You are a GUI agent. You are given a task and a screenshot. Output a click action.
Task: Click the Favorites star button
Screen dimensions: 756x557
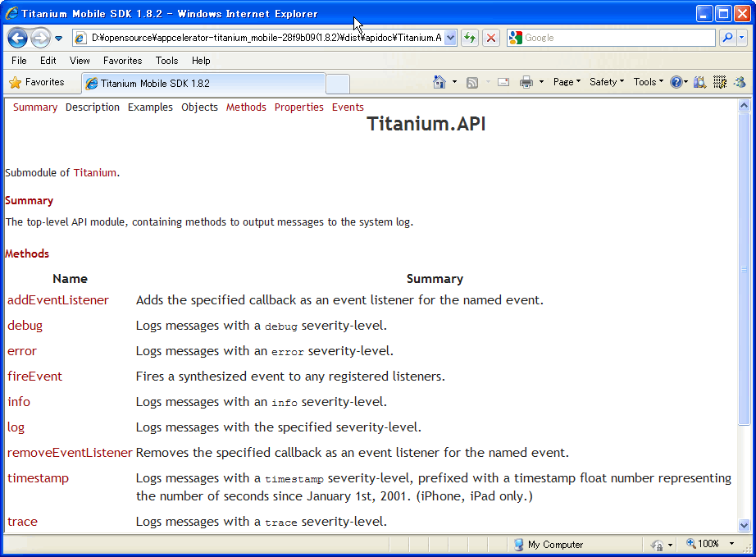click(x=37, y=83)
